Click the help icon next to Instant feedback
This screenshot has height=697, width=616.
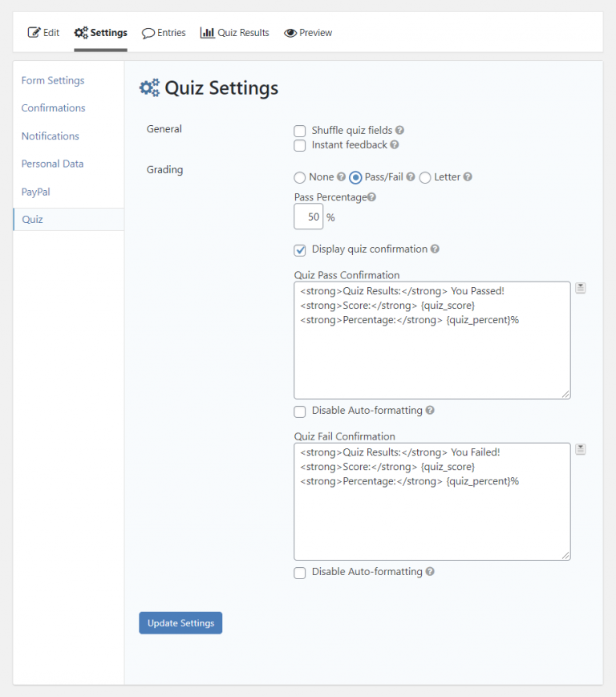(x=395, y=146)
